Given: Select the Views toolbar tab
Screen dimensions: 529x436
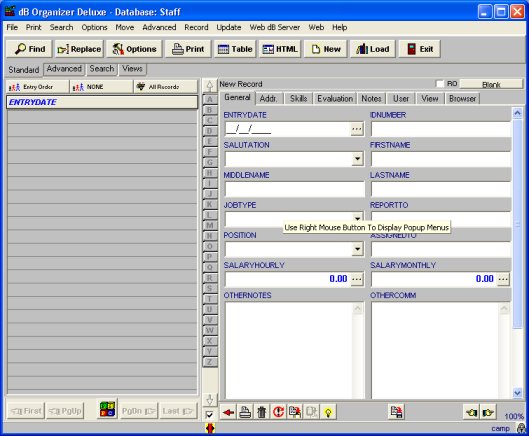Looking at the screenshot, I should tap(132, 69).
